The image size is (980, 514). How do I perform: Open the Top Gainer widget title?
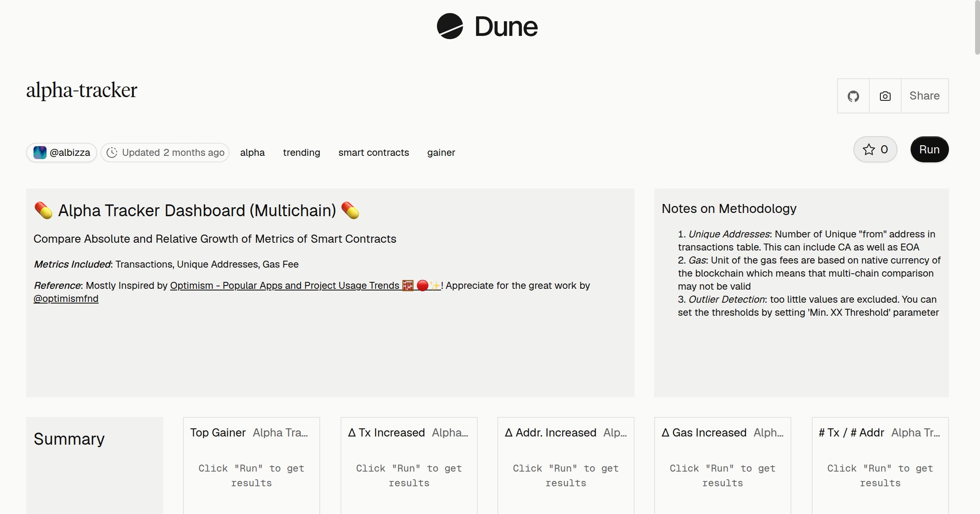(218, 432)
